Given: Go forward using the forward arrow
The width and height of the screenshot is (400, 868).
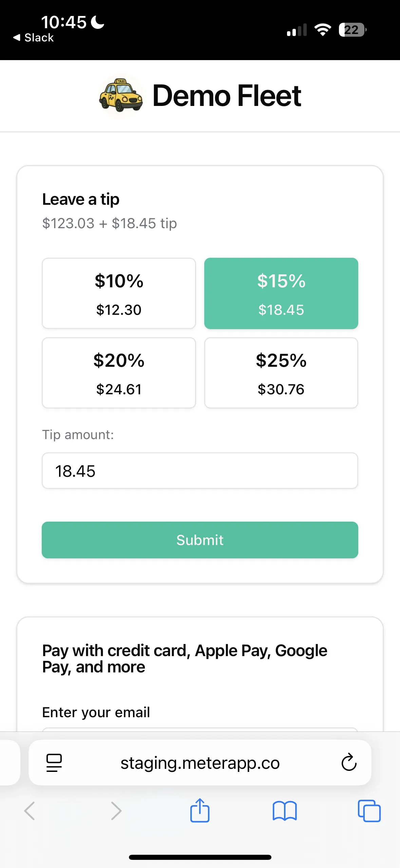Looking at the screenshot, I should tap(116, 811).
